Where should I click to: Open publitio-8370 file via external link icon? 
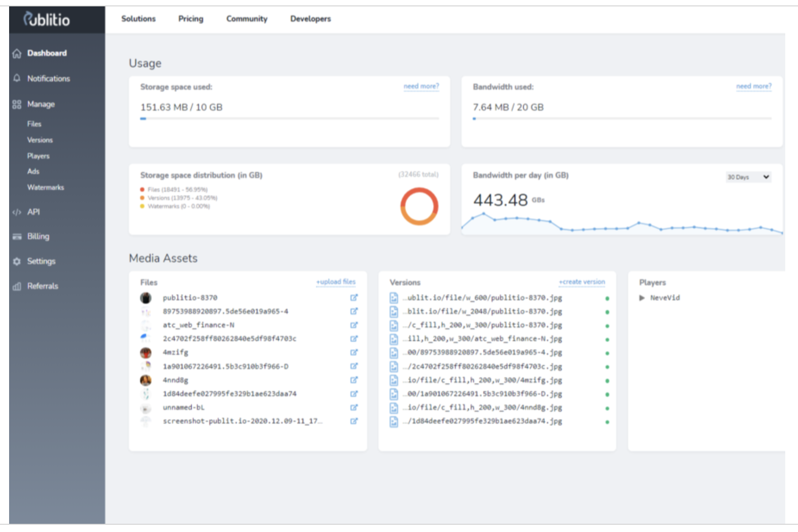pos(354,297)
